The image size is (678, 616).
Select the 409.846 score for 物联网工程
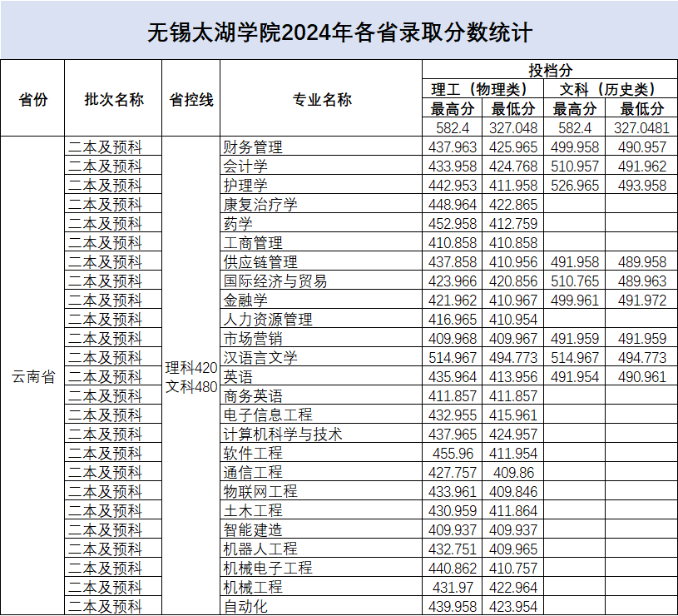tap(513, 491)
